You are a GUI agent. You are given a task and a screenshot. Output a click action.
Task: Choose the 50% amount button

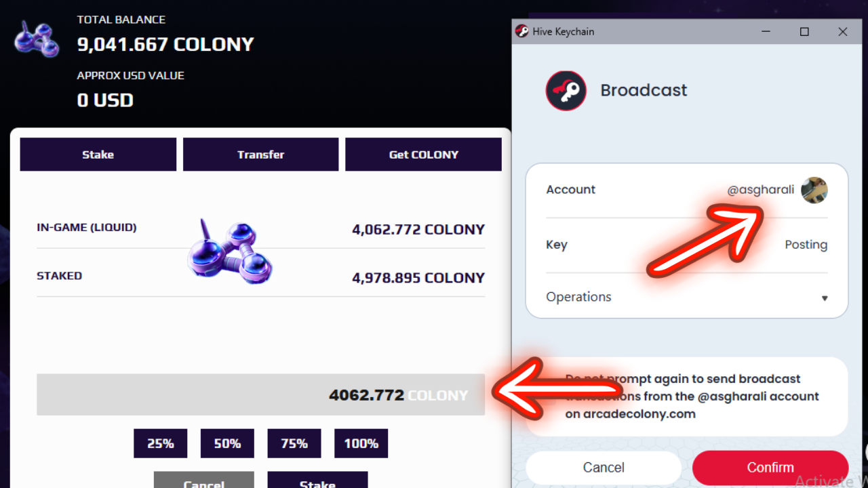(227, 443)
